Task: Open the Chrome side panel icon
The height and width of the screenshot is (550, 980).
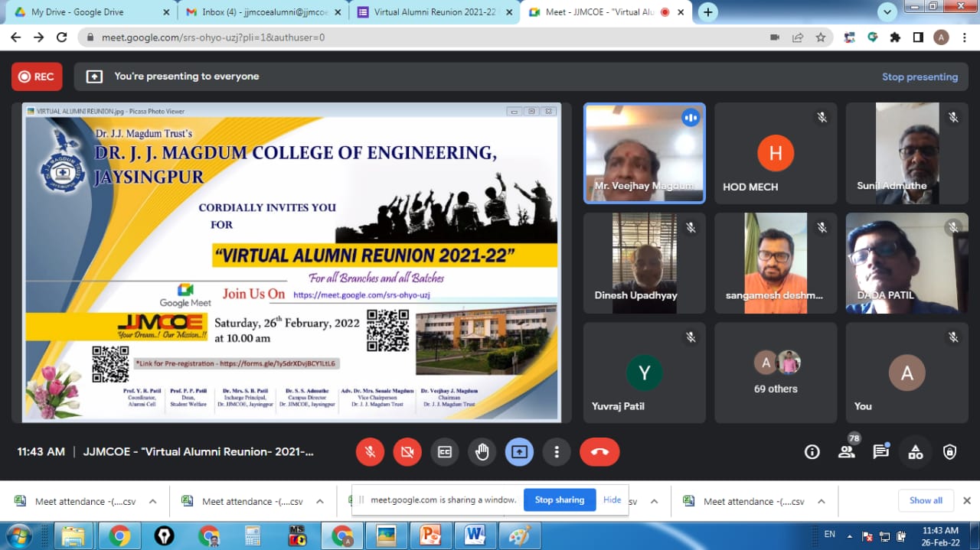Action: [918, 37]
